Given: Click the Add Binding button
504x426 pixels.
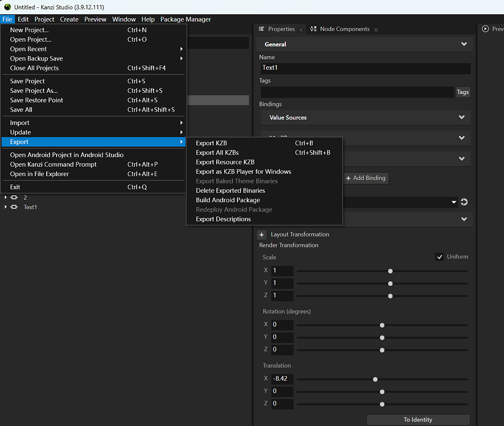Looking at the screenshot, I should (366, 178).
